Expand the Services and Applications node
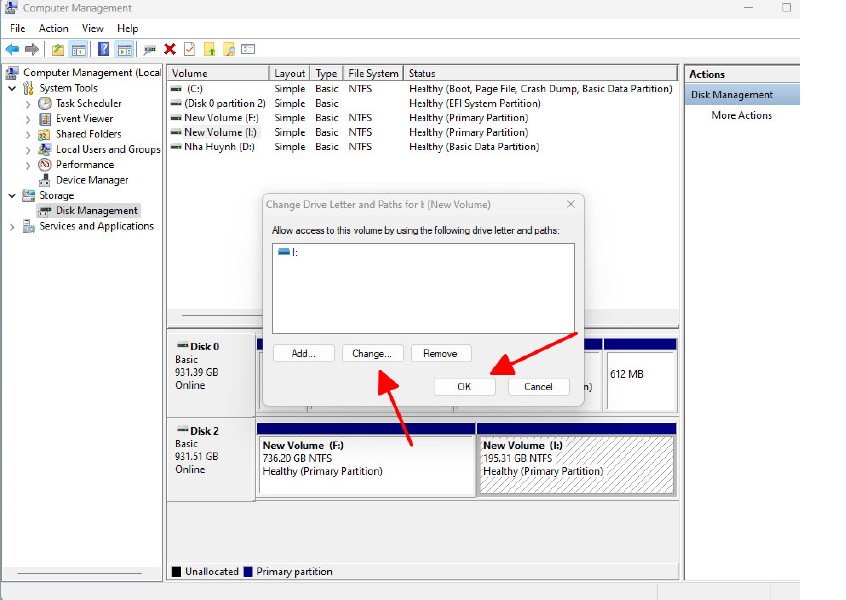This screenshot has width=846, height=600. coord(12,227)
